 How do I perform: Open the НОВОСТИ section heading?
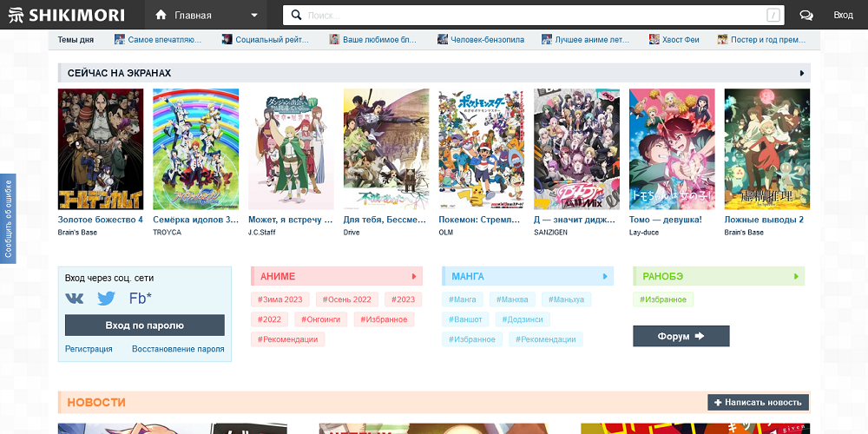pyautogui.click(x=97, y=403)
